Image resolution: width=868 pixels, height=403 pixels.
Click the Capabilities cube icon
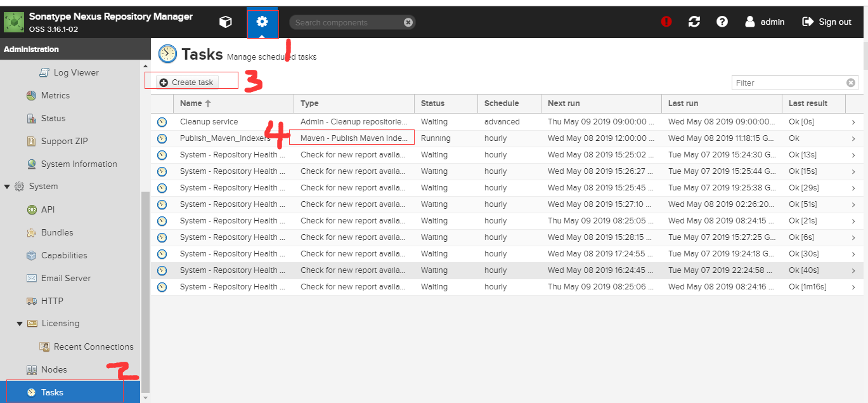32,255
